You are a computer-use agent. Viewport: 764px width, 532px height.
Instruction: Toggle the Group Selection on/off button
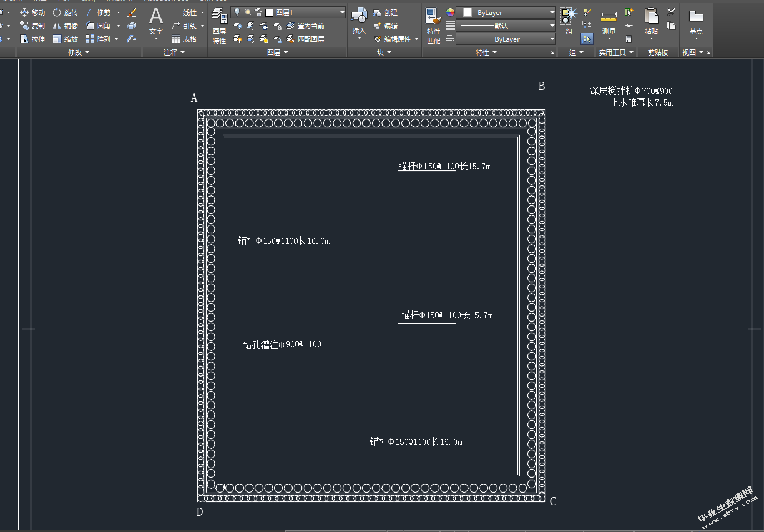click(587, 39)
